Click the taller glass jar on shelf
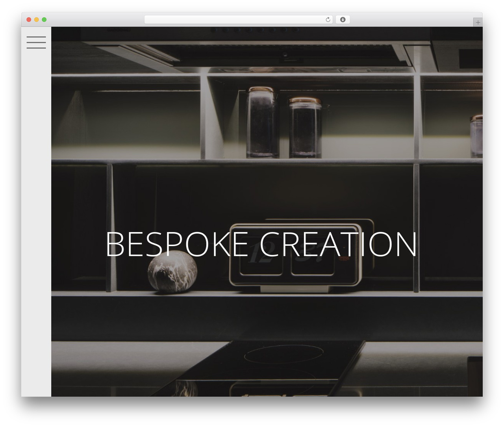 click(x=262, y=123)
